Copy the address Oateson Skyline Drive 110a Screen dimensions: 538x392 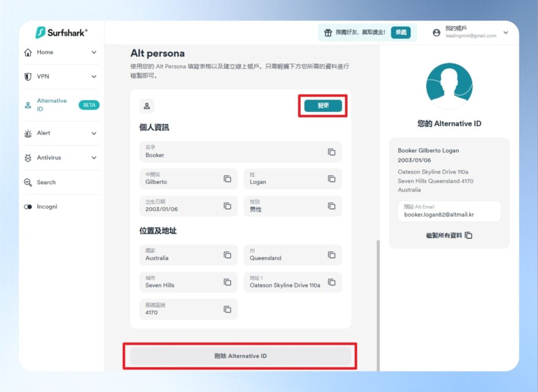332,282
